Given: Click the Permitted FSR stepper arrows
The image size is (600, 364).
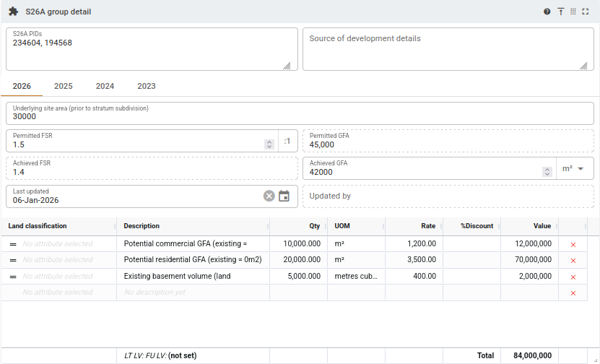Looking at the screenshot, I should tap(269, 144).
